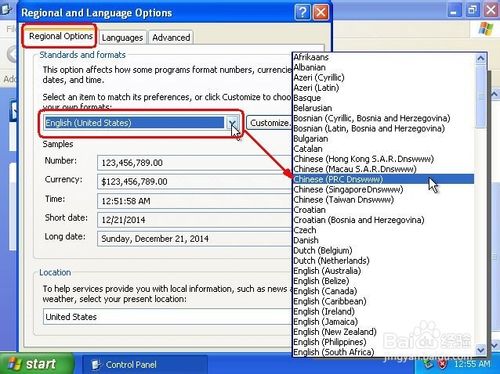Click the dialog Help question mark button
The width and height of the screenshot is (500, 374).
tap(302, 13)
